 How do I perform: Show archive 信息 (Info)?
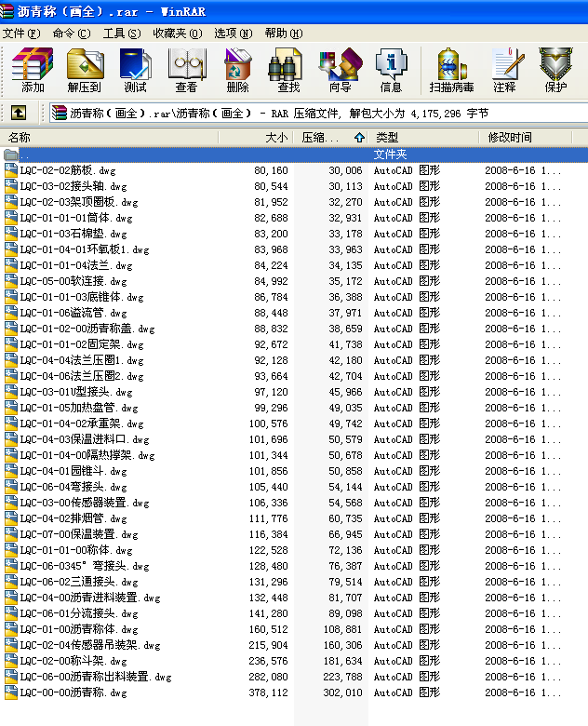[x=391, y=70]
